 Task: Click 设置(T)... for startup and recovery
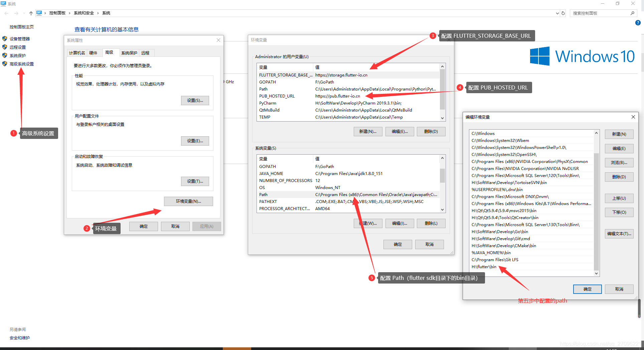[x=195, y=181]
